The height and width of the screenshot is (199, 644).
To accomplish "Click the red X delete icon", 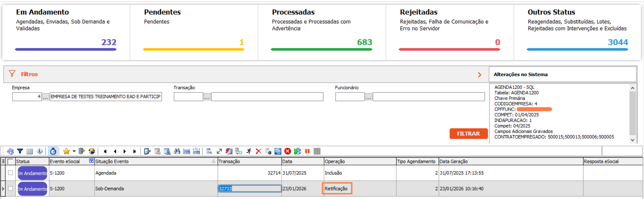I will coord(258,151).
